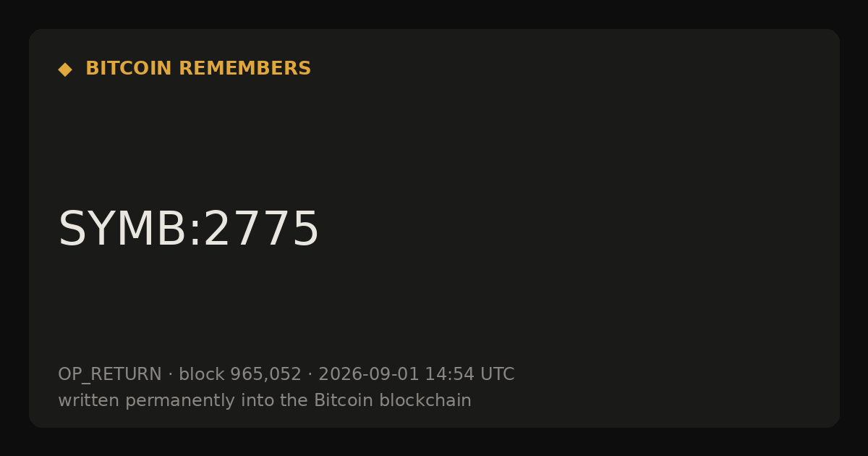Click the dot separator before the date

tap(310, 375)
